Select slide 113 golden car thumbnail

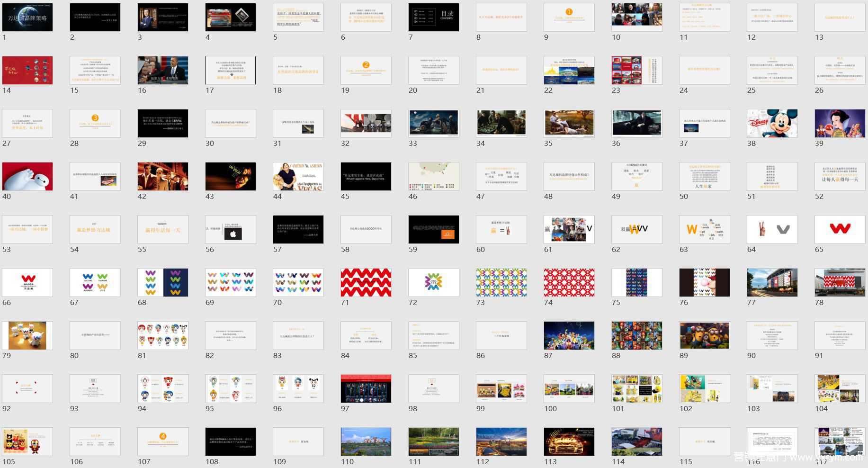tap(569, 442)
